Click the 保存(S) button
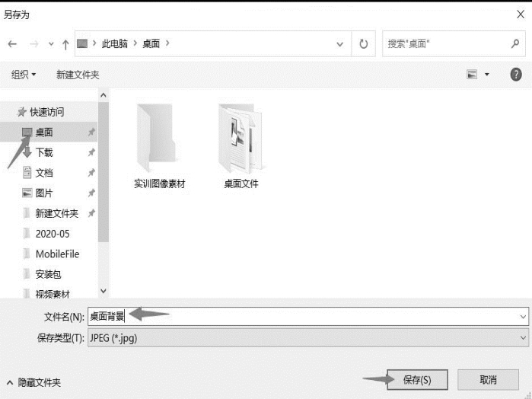This screenshot has width=532, height=399. (x=417, y=380)
